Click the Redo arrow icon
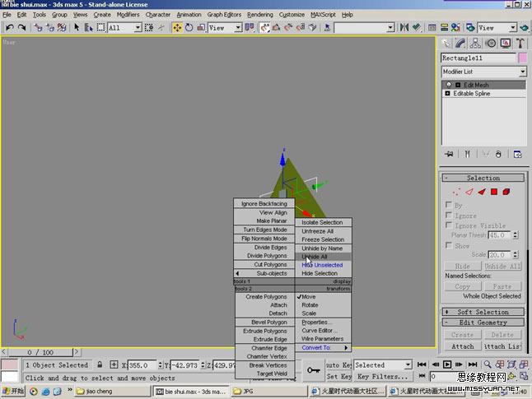Image resolution: width=532 pixels, height=399 pixels. pyautogui.click(x=22, y=27)
